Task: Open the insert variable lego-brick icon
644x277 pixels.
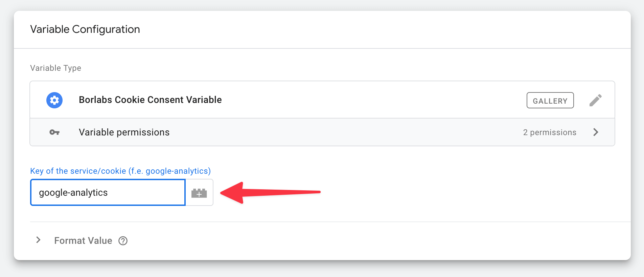Action: tap(199, 193)
